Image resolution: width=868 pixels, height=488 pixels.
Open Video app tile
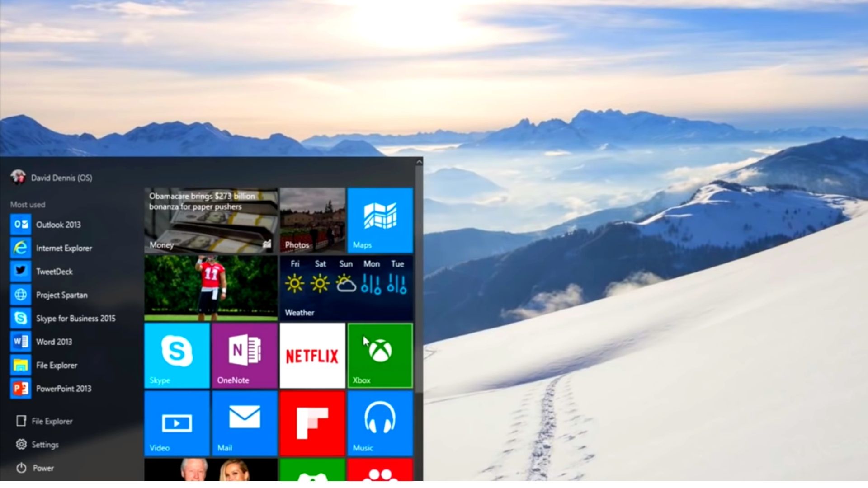(x=176, y=424)
